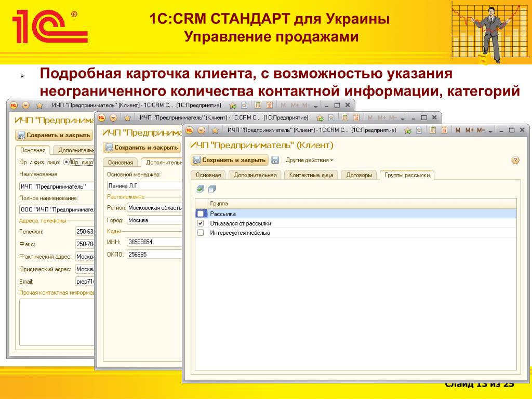
Task: Click favorites star in back window title bar
Action: (39, 105)
